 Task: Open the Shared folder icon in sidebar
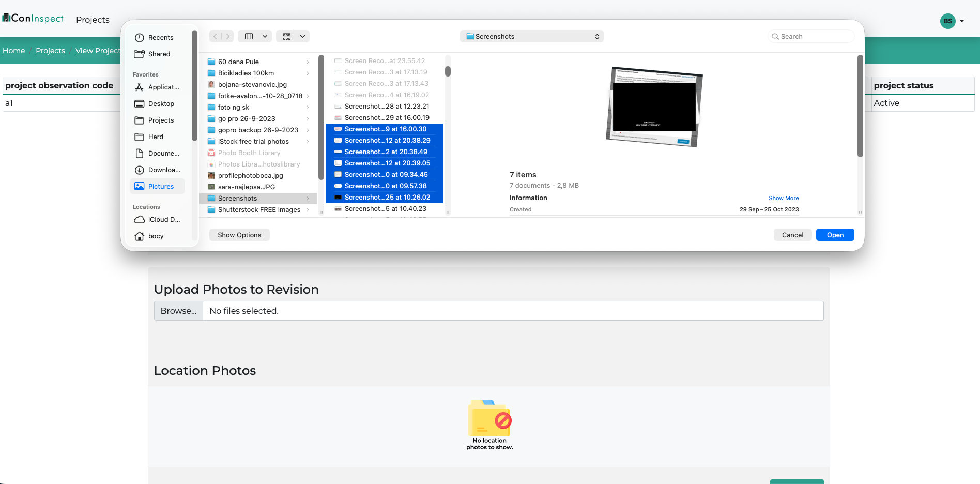click(139, 54)
